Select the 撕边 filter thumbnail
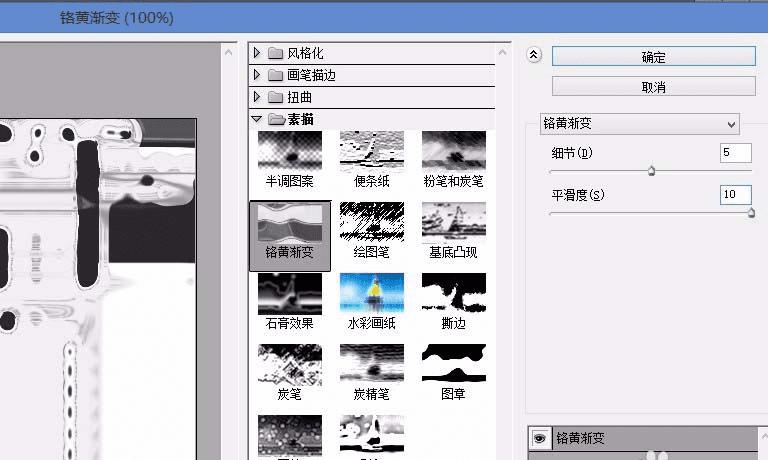768x460 pixels. tap(454, 294)
